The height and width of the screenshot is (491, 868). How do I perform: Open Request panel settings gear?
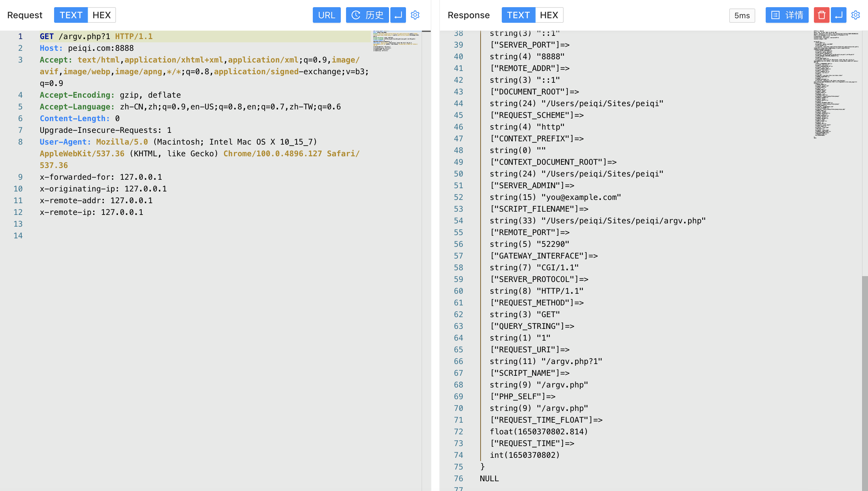pos(415,15)
